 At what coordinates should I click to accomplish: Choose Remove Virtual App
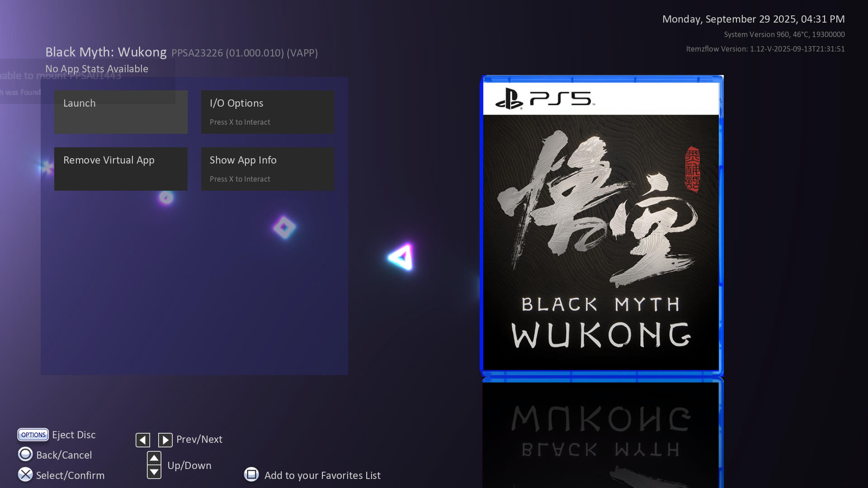[x=121, y=169]
